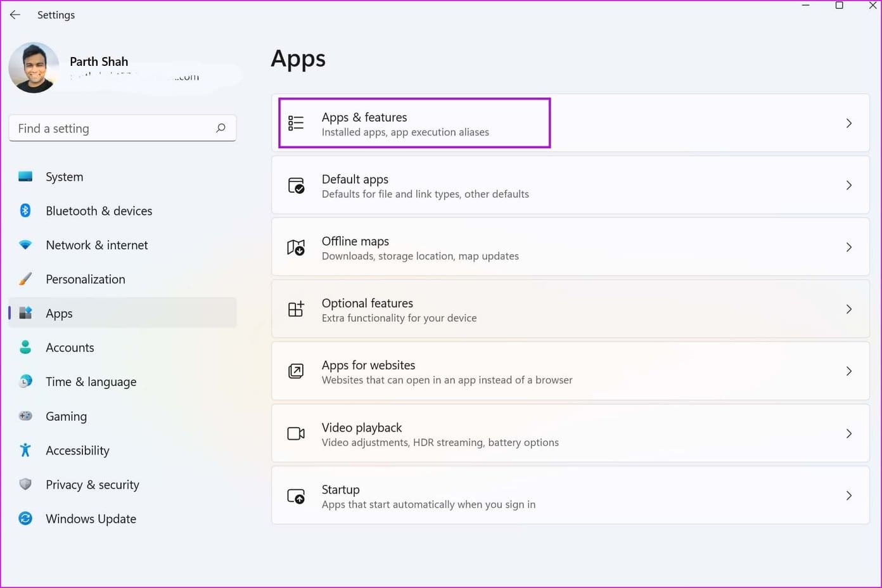The image size is (882, 588).
Task: Select Privacy & security label
Action: point(93,485)
